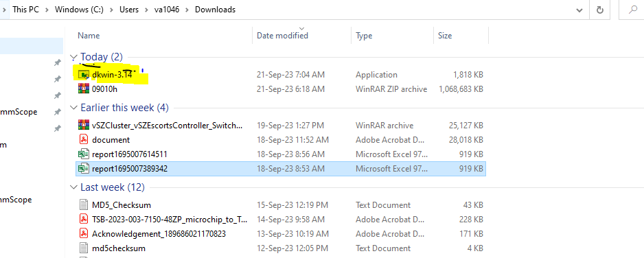The image size is (644, 258).
Task: Expand the chevron after This PC
Action: tap(47, 10)
